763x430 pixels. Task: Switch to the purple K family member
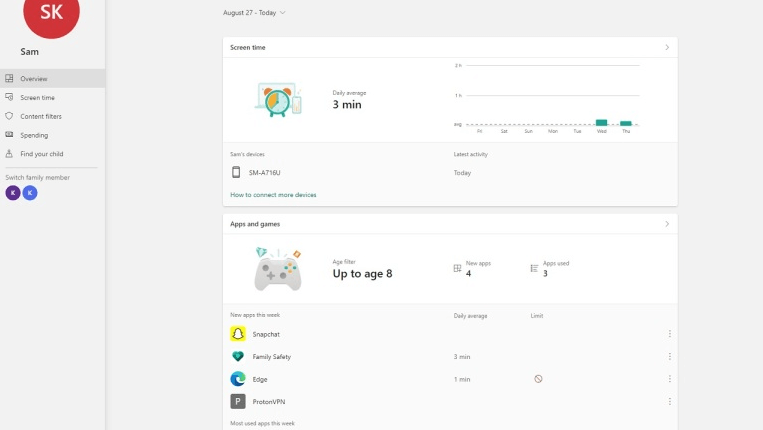coord(12,193)
